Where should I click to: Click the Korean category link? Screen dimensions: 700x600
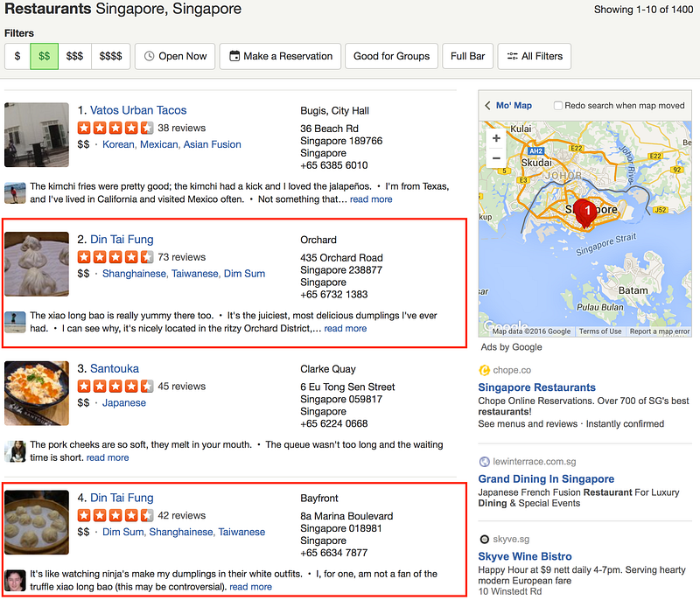[118, 144]
